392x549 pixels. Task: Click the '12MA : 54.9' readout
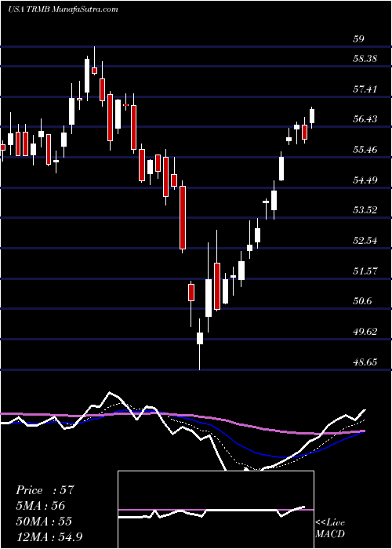point(49,536)
